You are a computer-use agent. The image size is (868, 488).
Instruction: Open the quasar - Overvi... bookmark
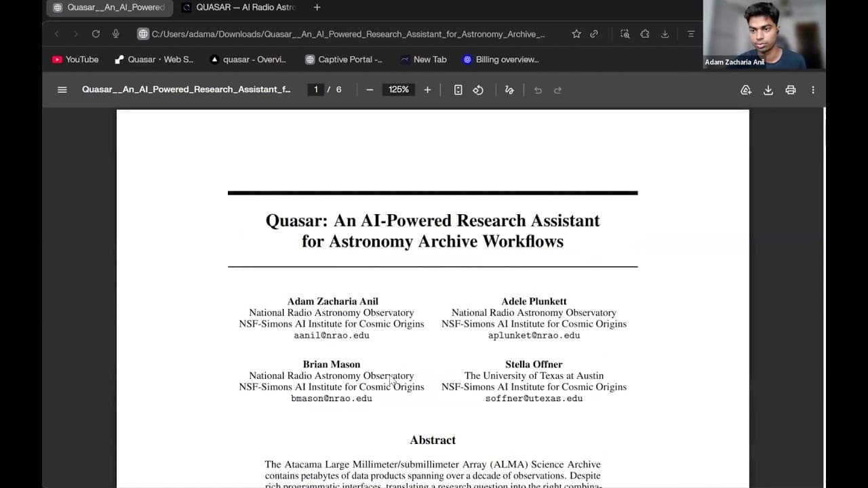248,60
